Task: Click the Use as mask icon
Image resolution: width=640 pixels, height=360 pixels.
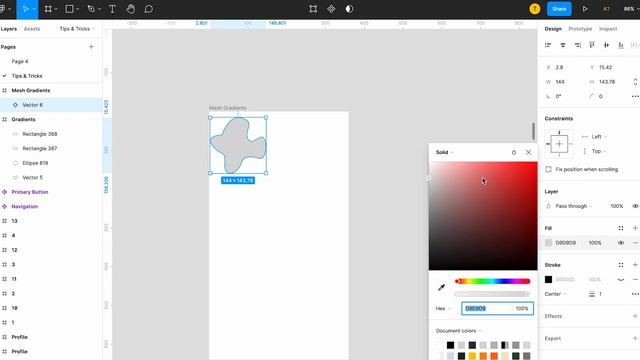Action: coord(349,9)
